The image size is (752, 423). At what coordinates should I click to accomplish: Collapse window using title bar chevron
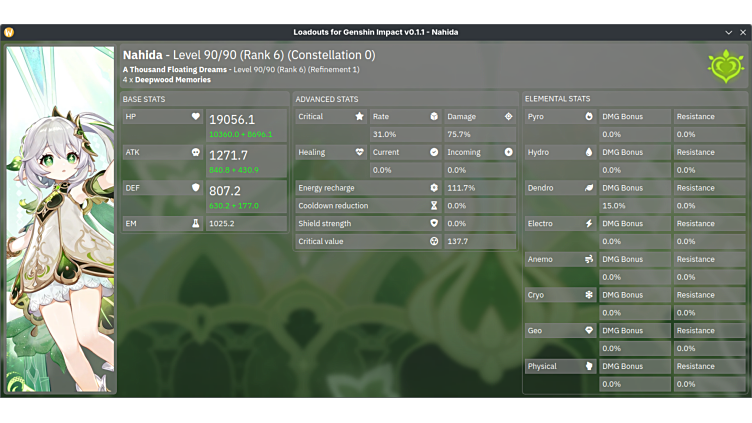pyautogui.click(x=729, y=32)
